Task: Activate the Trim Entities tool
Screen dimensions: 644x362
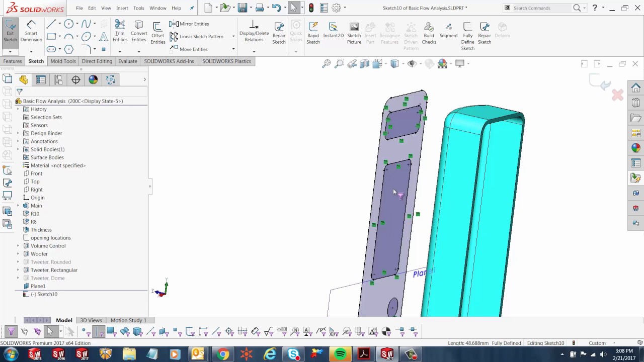Action: pyautogui.click(x=120, y=31)
